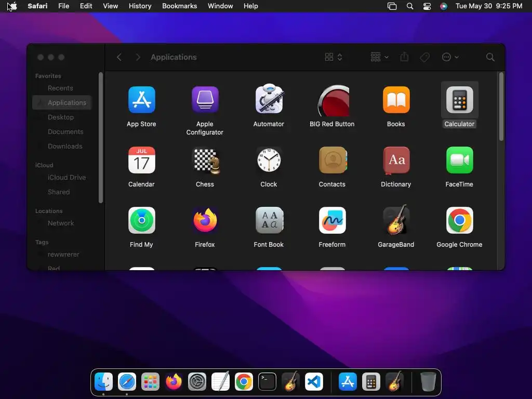This screenshot has height=399, width=532.
Task: Open Control Center in the menu bar
Action: point(427,6)
